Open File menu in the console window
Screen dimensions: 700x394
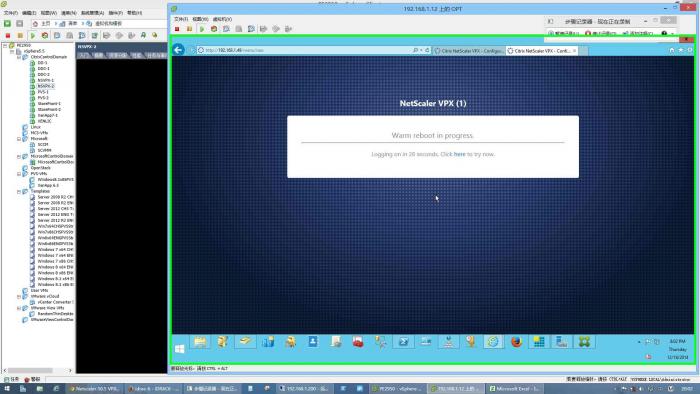(181, 19)
